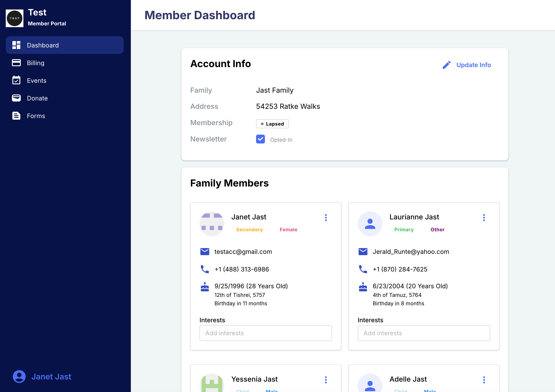The width and height of the screenshot is (555, 392).
Task: Open Janet Jast three-dot menu icon
Action: tap(326, 218)
